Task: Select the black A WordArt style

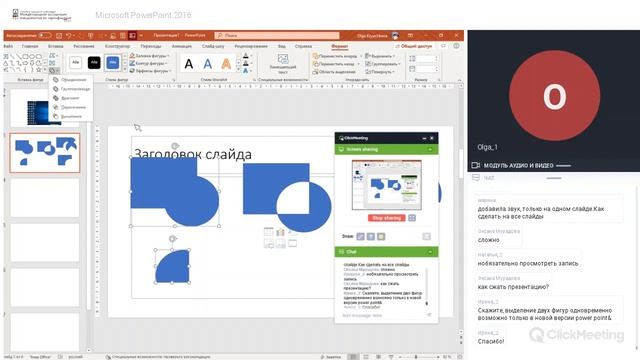Action: click(x=189, y=64)
